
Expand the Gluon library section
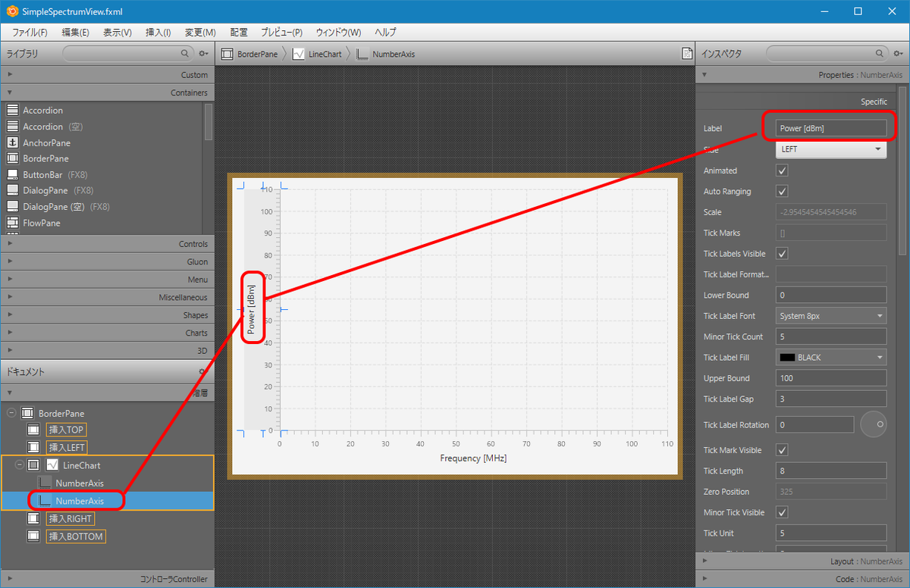(x=106, y=261)
